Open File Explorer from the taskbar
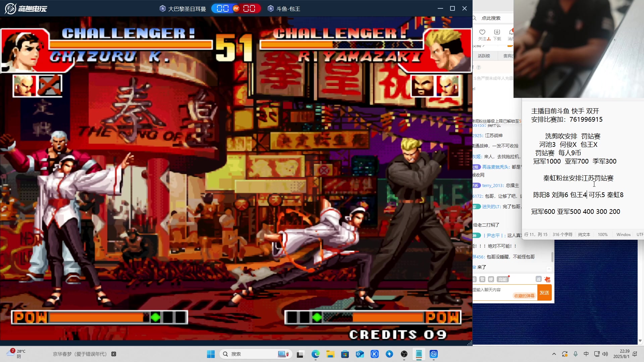644x362 pixels. tap(330, 354)
